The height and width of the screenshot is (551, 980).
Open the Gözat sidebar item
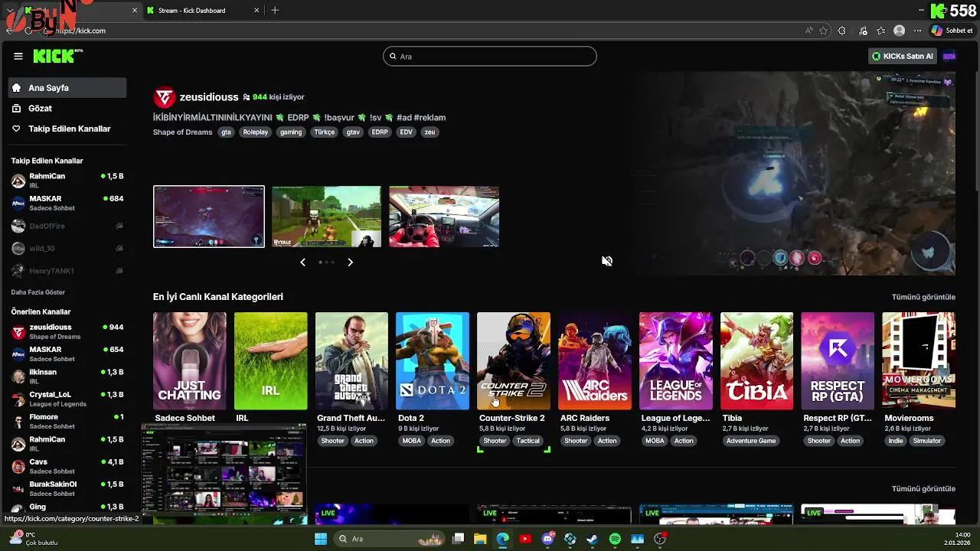67,109
